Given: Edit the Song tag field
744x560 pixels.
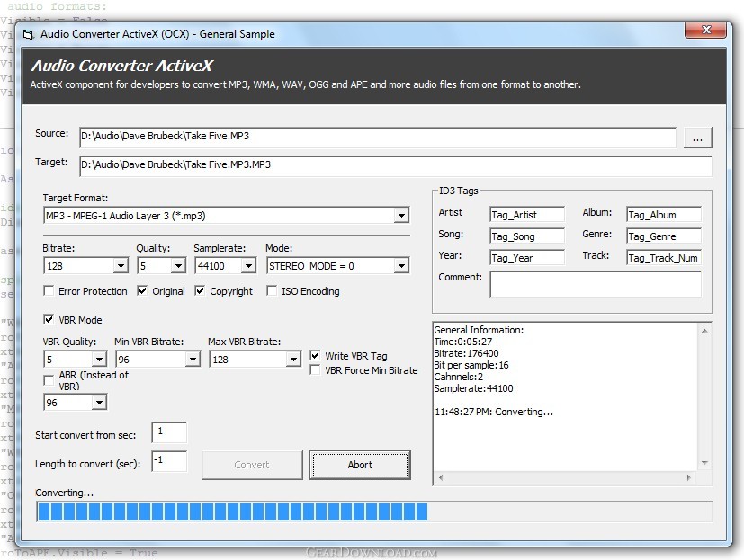Looking at the screenshot, I should [x=527, y=236].
